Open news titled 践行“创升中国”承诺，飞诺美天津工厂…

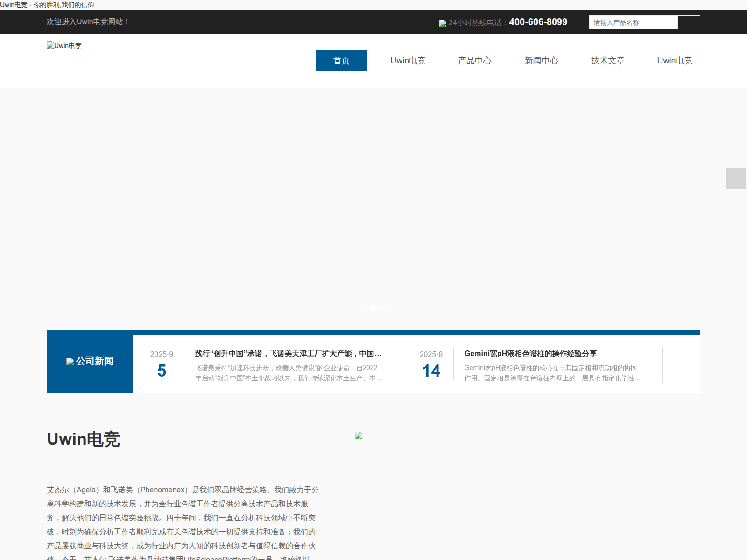point(289,354)
